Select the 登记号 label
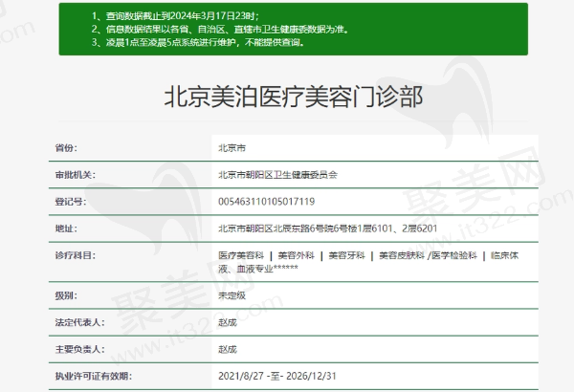The width and height of the screenshot is (574, 392). tap(71, 202)
